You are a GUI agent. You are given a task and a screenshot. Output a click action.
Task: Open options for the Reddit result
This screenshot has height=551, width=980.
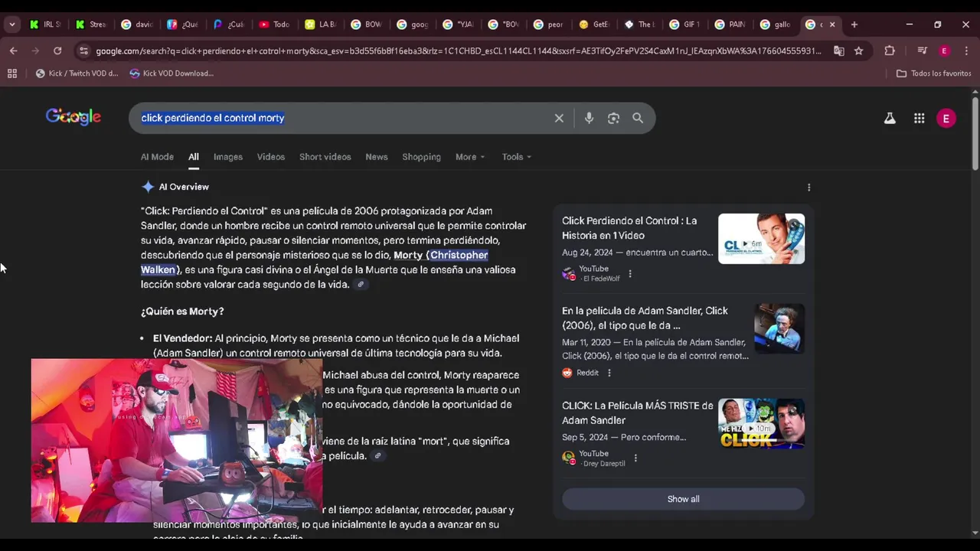[x=609, y=373]
